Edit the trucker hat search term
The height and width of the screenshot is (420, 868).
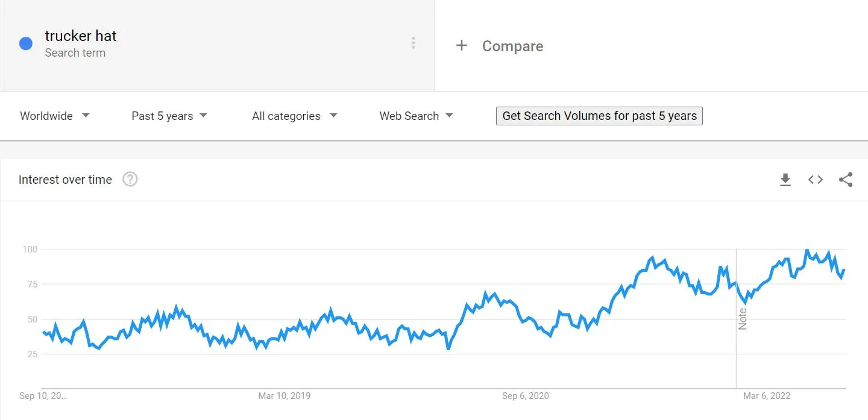coord(81,36)
